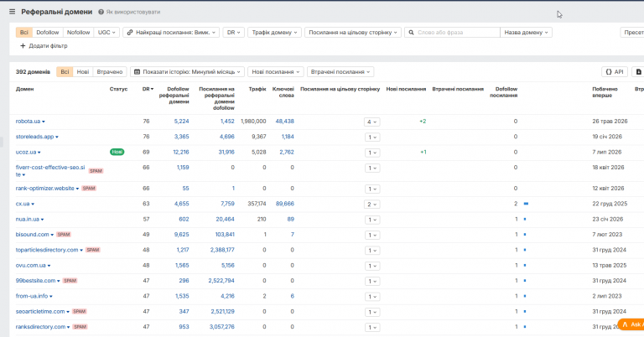This screenshot has width=644, height=337.
Task: Open fiverr-cost-effective-seo.site domain link
Action: (x=50, y=171)
